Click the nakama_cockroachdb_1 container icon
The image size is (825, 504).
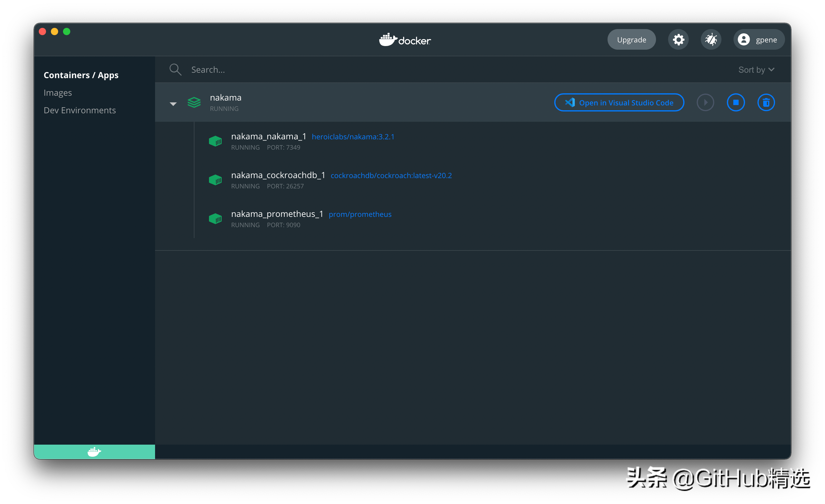pyautogui.click(x=215, y=180)
